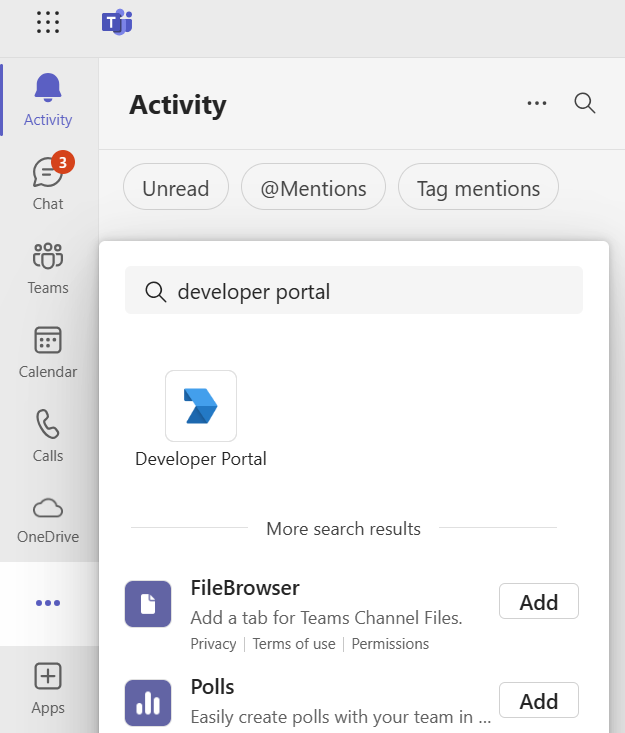Search the Activity feed
Viewport: 625px width, 733px height.
click(585, 103)
